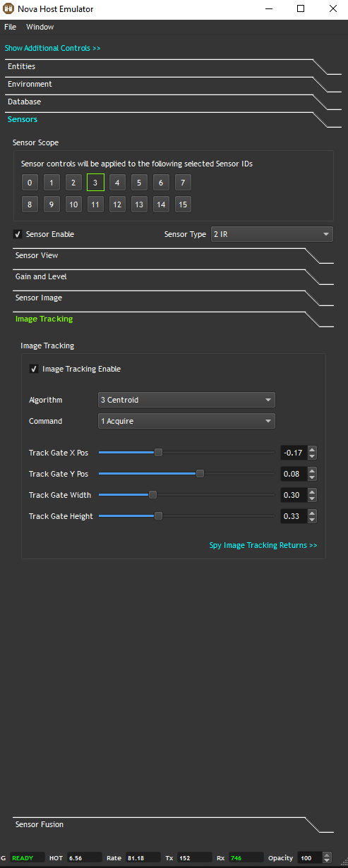Select Sensor ID 3 button
Image resolution: width=348 pixels, height=868 pixels.
pos(95,183)
